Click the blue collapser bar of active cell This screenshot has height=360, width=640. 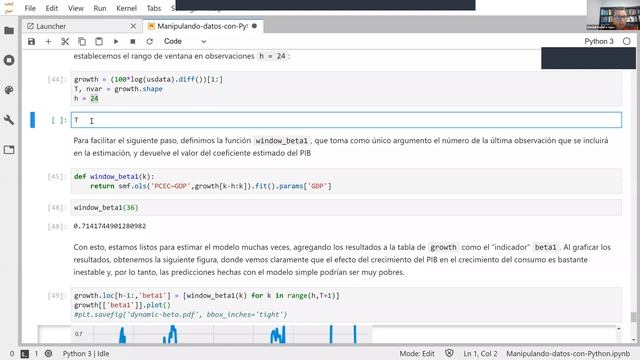tap(33, 120)
